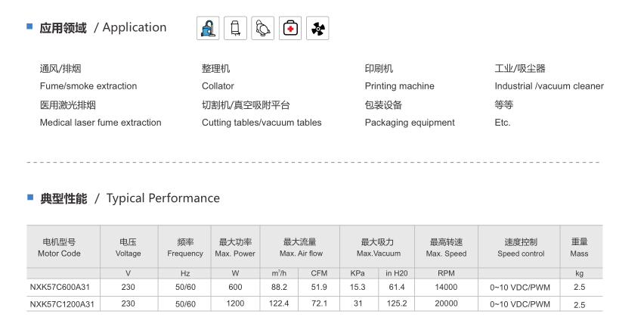Open the medical first-aid kit icon
644x336 pixels.
290,28
